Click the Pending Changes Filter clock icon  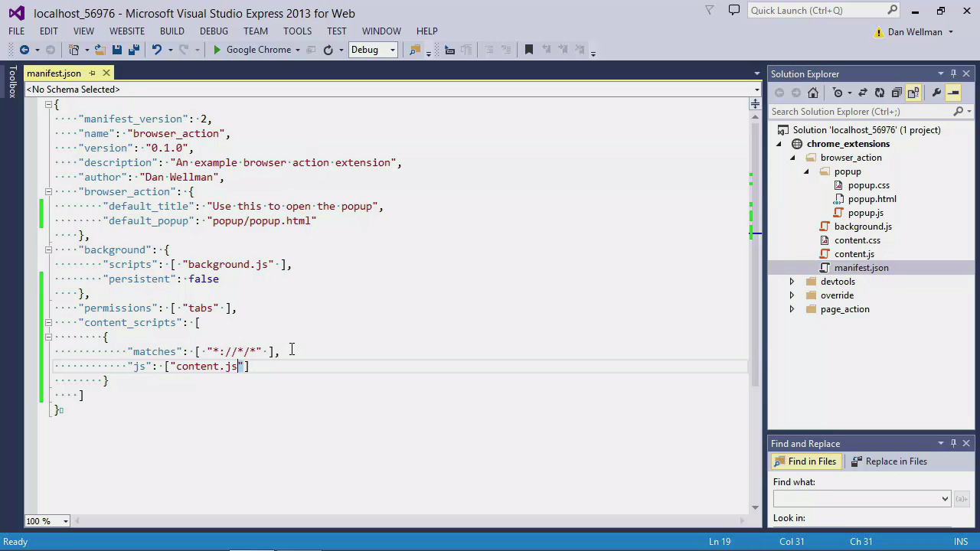(x=838, y=93)
